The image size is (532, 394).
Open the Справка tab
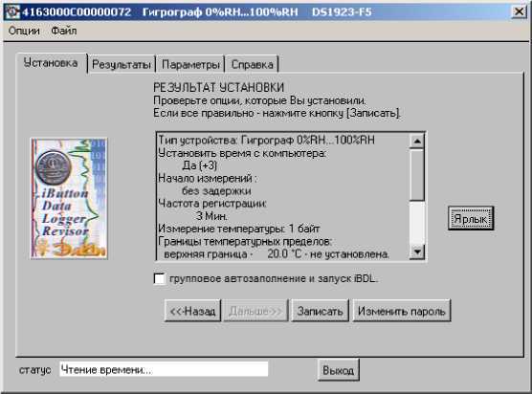[252, 64]
